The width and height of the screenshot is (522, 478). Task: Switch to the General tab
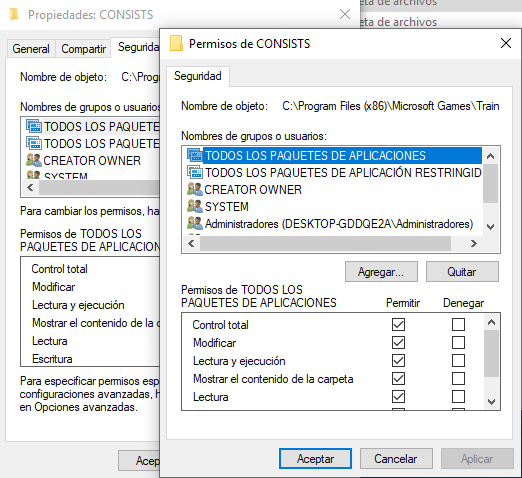[x=31, y=49]
